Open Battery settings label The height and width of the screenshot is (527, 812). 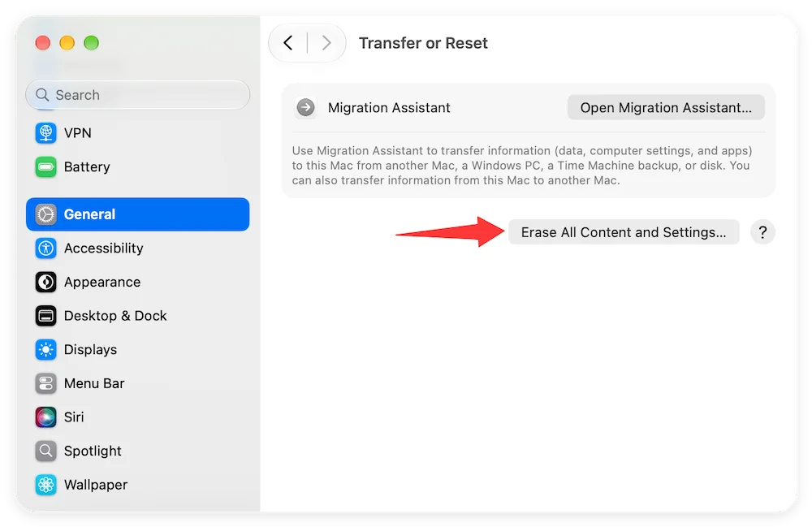(x=87, y=166)
